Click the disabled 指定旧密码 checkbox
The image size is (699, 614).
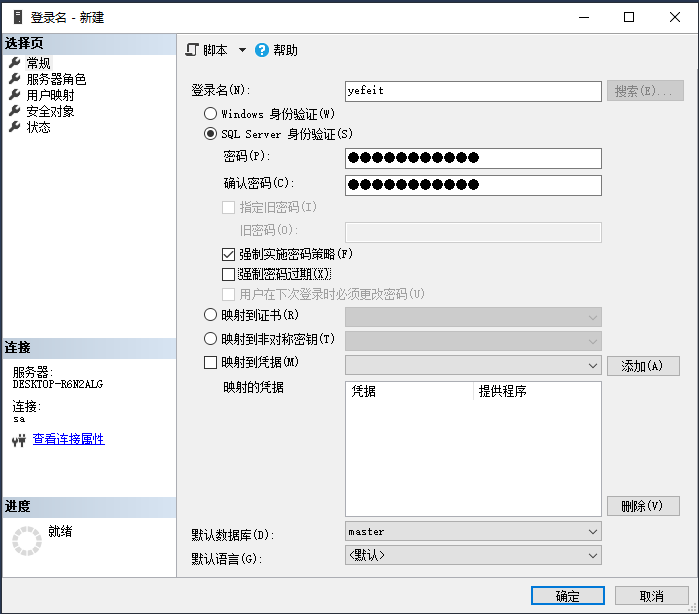[228, 207]
